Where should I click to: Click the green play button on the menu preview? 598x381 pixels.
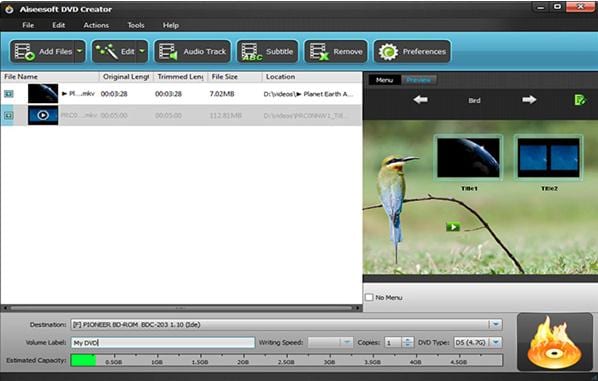click(x=453, y=227)
